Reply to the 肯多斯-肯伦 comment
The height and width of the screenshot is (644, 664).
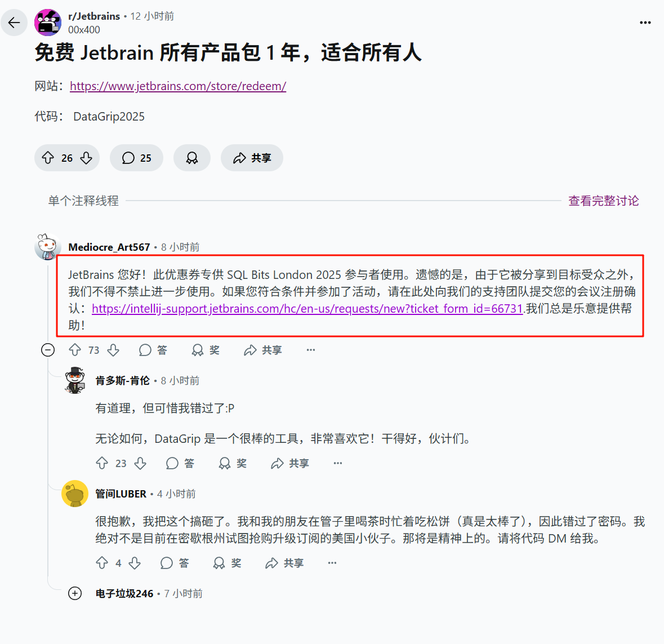(x=180, y=463)
